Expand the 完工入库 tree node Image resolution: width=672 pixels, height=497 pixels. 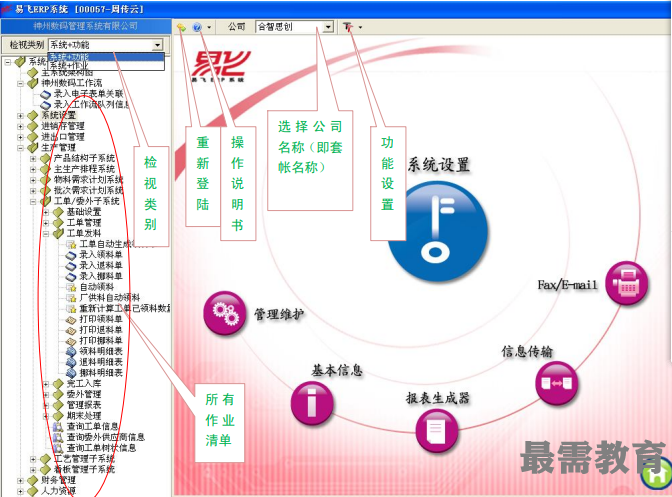46,384
